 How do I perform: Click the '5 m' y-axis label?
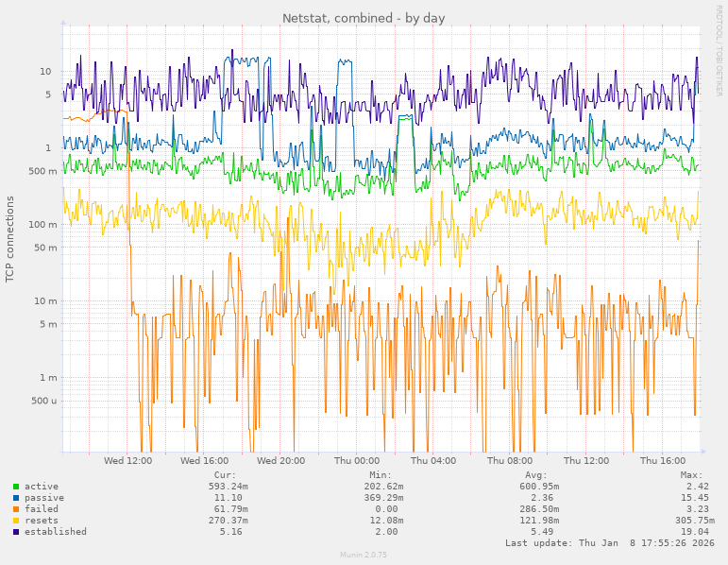point(48,324)
